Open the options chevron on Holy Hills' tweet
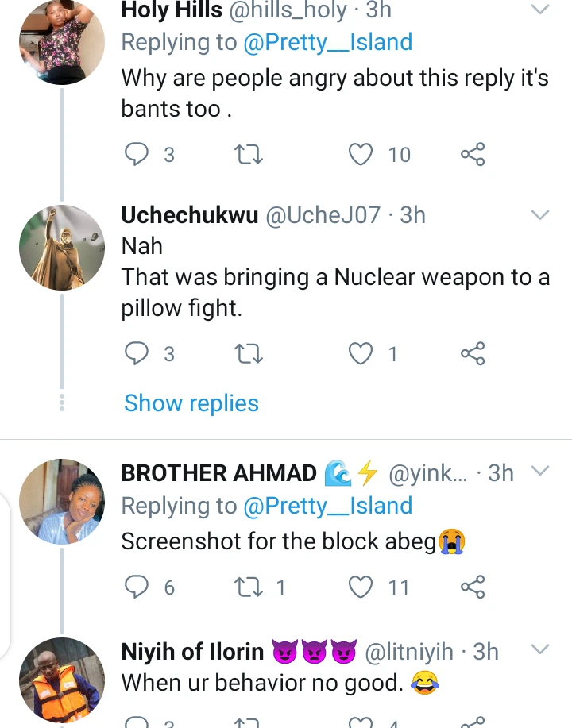572x728 pixels. tap(539, 10)
